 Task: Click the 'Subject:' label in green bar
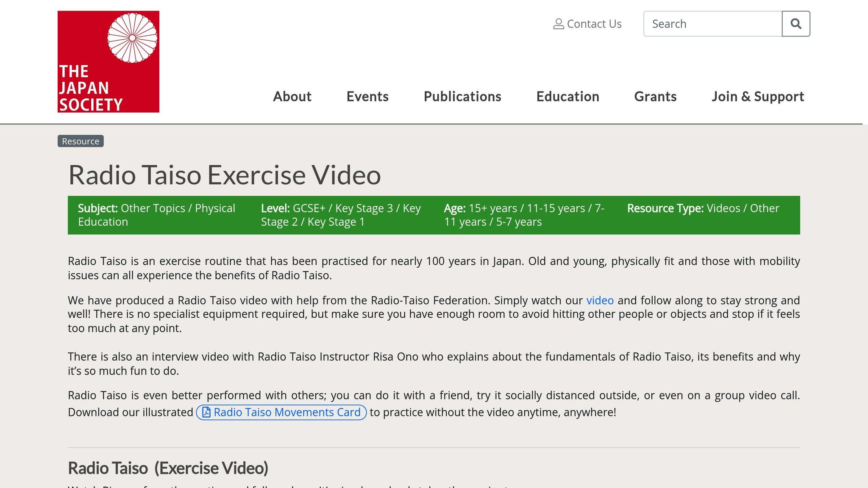[98, 208]
